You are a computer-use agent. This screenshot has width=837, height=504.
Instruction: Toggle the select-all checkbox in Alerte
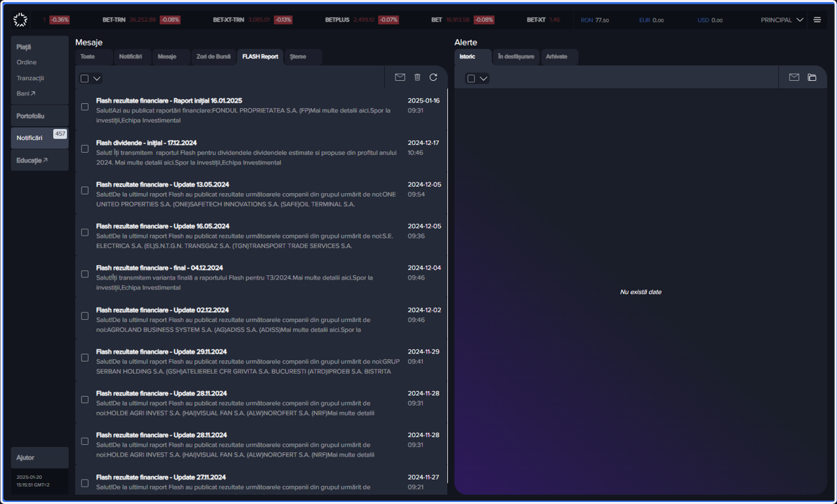click(471, 79)
